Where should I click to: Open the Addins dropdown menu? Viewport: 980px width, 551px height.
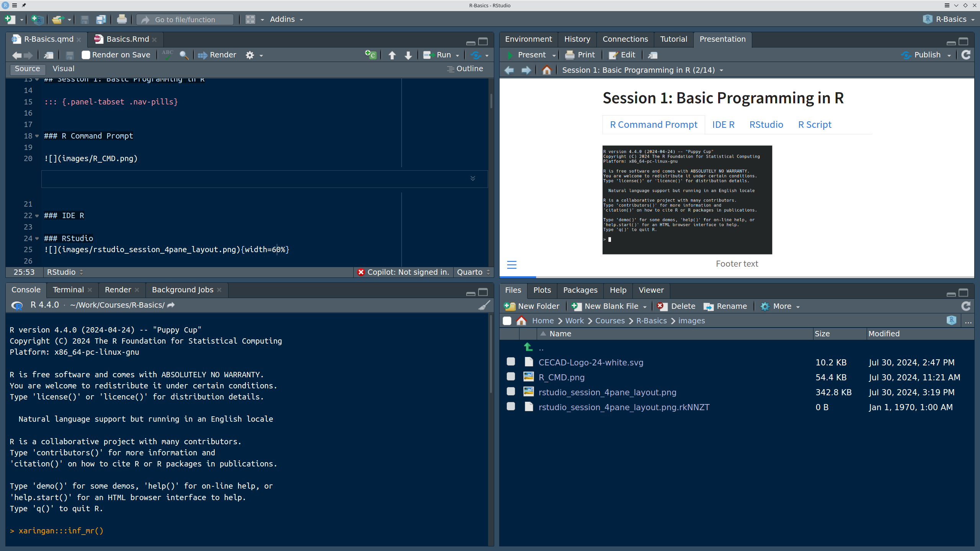(x=286, y=20)
